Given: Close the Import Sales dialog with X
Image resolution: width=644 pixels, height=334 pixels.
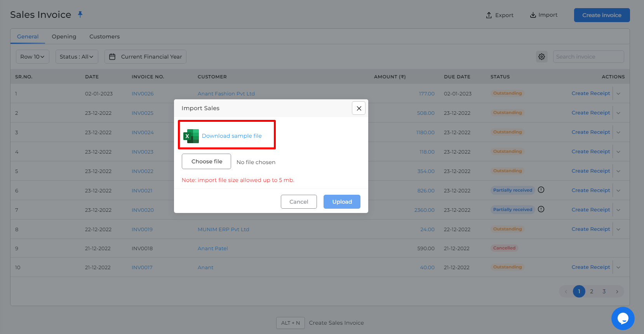Looking at the screenshot, I should [x=359, y=108].
